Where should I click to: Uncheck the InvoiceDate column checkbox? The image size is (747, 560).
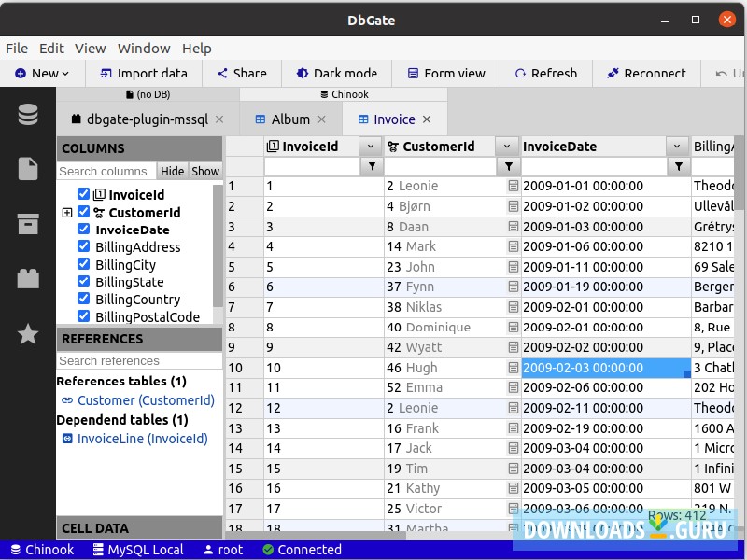[x=84, y=230]
